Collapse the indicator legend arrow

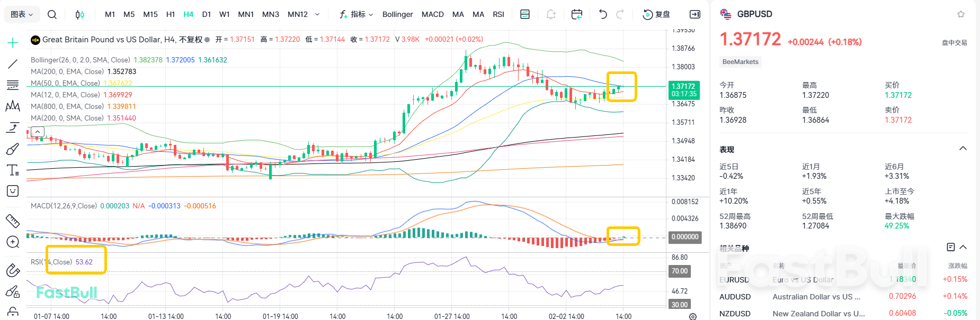click(x=38, y=132)
